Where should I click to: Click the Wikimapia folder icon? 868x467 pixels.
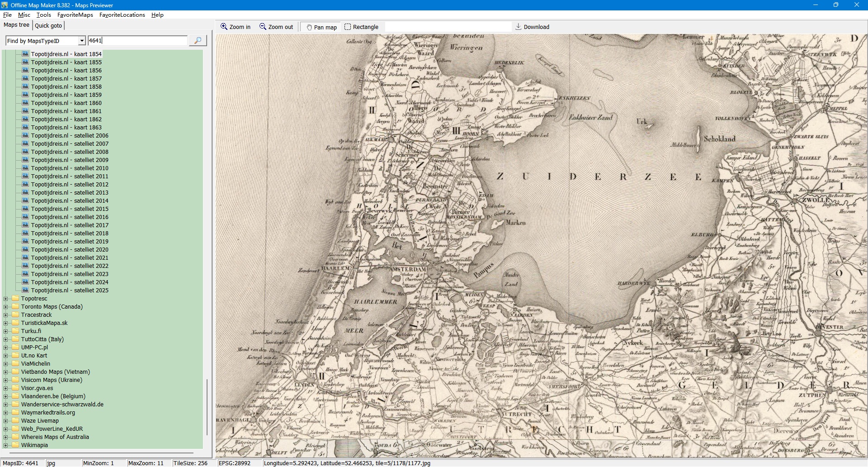[15, 445]
